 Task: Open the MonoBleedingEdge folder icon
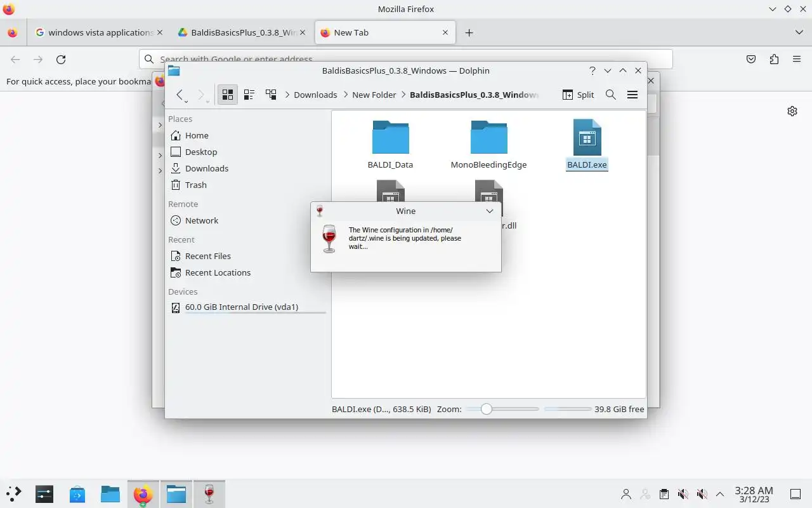pyautogui.click(x=488, y=137)
